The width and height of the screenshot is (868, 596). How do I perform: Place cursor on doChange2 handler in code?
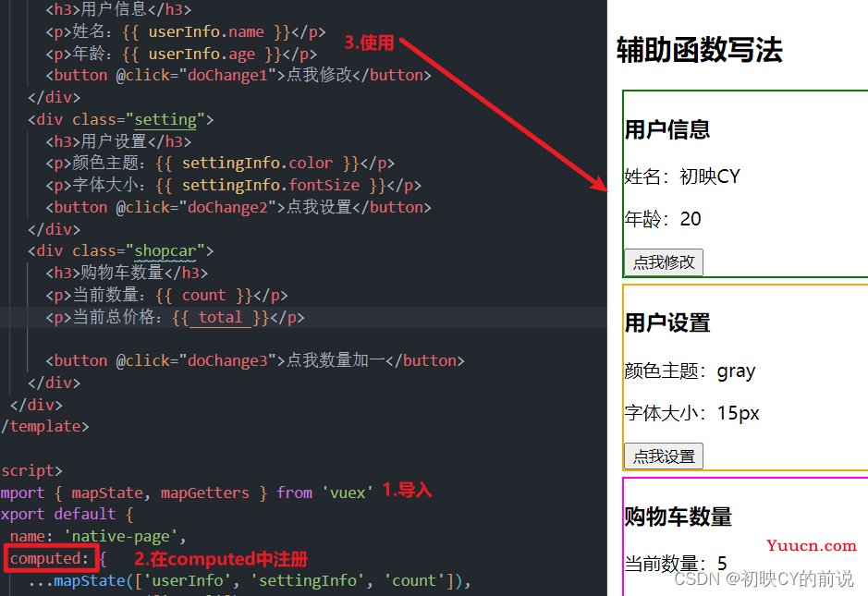tap(227, 207)
